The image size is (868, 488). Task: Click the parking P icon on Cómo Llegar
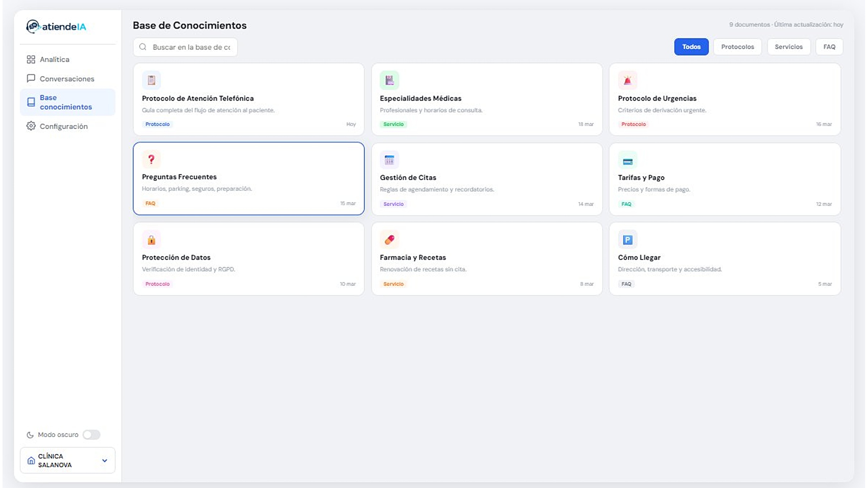pos(627,240)
